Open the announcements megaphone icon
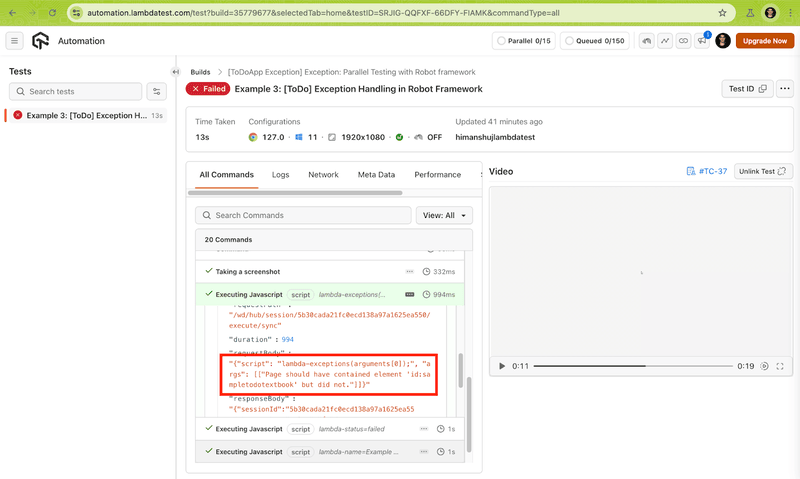The height and width of the screenshot is (479, 800). coord(702,41)
